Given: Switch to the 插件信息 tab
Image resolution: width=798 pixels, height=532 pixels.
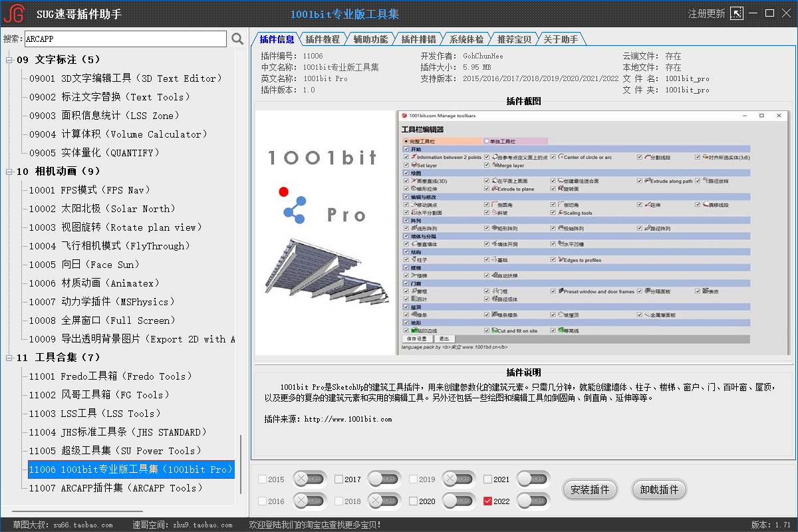Looking at the screenshot, I should tap(277, 39).
